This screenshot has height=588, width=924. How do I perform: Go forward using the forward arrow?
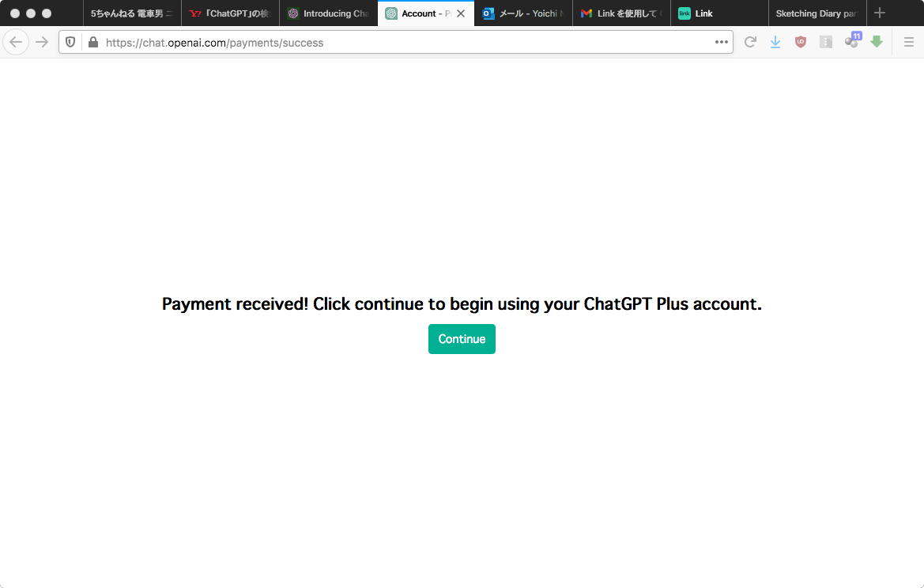tap(42, 43)
